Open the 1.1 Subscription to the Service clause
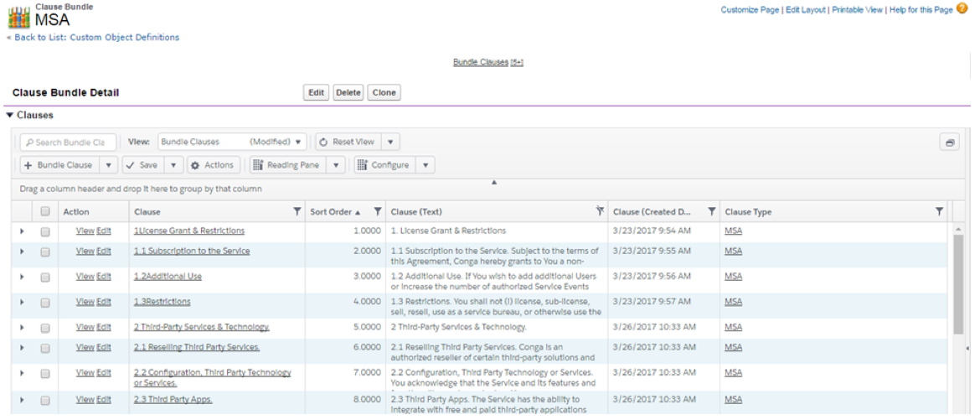980x420 pixels. pyautogui.click(x=192, y=251)
